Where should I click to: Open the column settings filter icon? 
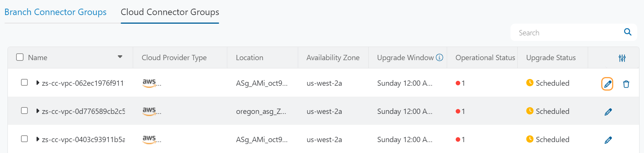pyautogui.click(x=622, y=58)
